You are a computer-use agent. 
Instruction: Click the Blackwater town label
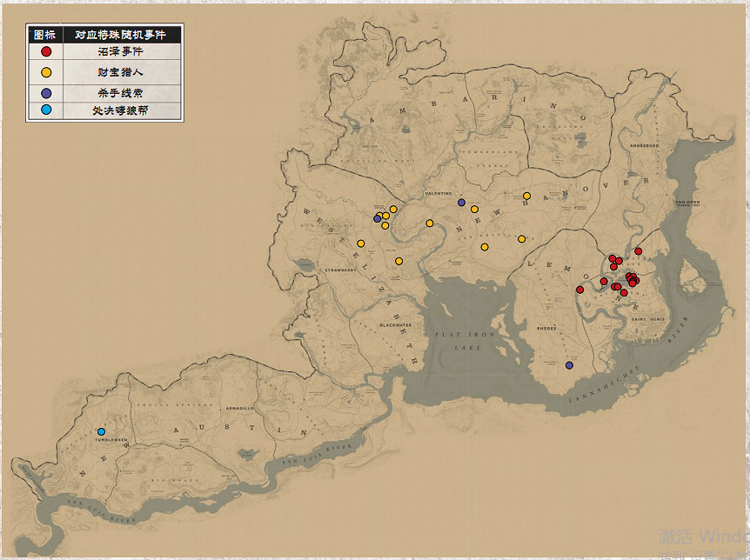pyautogui.click(x=396, y=325)
